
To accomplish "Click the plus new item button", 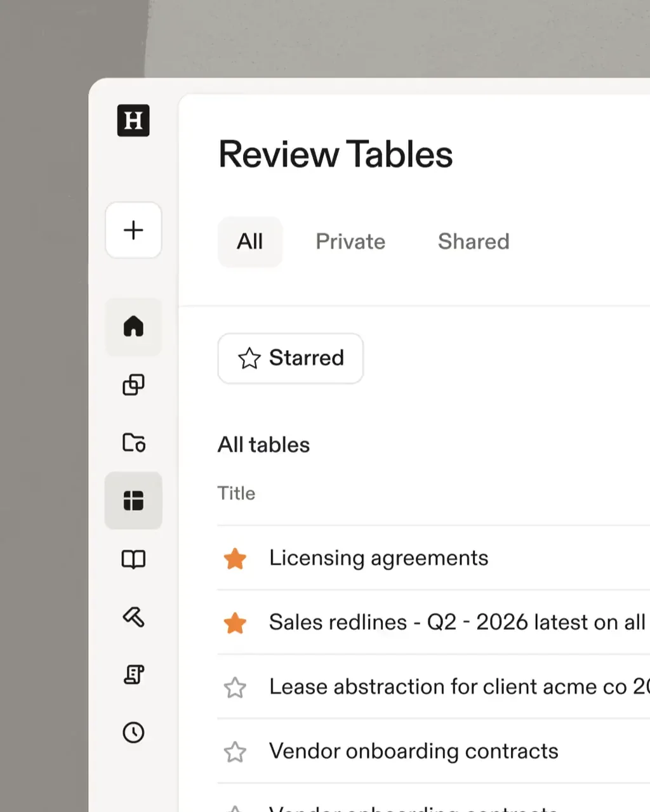I will pyautogui.click(x=133, y=230).
